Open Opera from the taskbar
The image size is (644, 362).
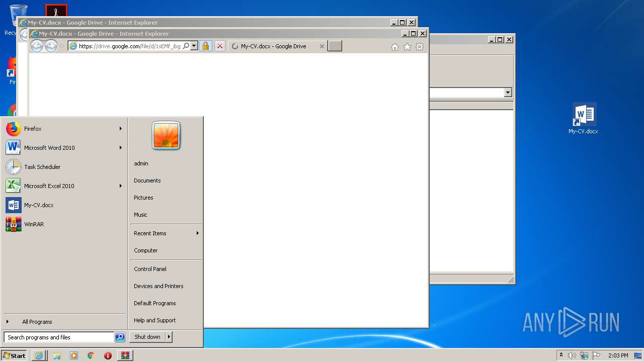click(x=108, y=355)
